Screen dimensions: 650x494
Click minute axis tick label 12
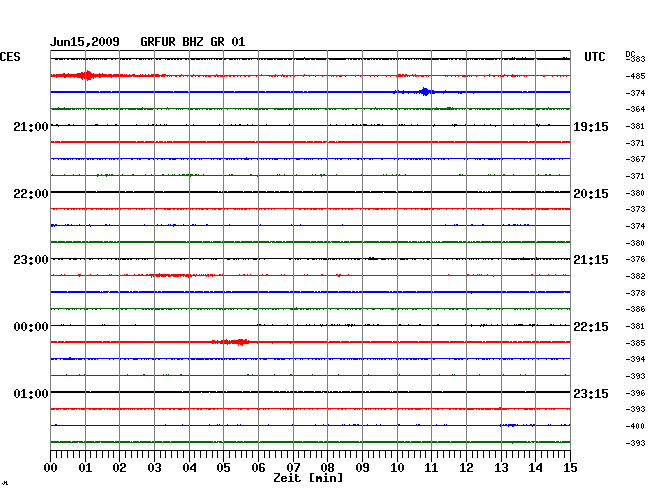[466, 468]
